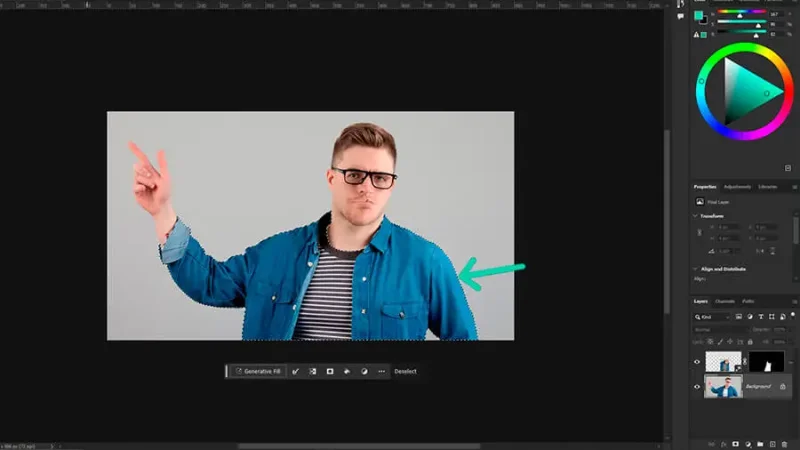The image size is (800, 450).
Task: Click the link layers icon at panel bottom
Action: click(711, 444)
